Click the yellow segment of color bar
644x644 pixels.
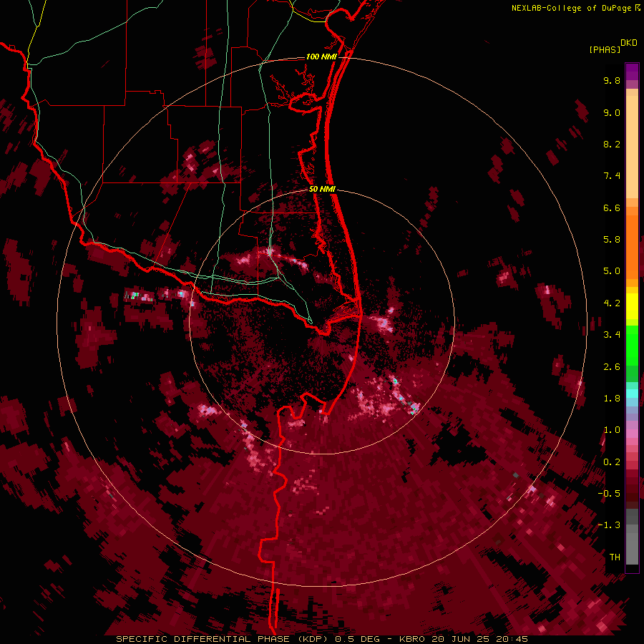pyautogui.click(x=632, y=306)
